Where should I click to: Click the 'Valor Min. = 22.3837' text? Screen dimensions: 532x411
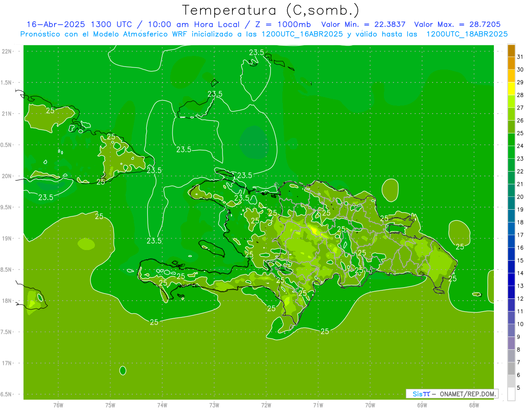point(364,24)
